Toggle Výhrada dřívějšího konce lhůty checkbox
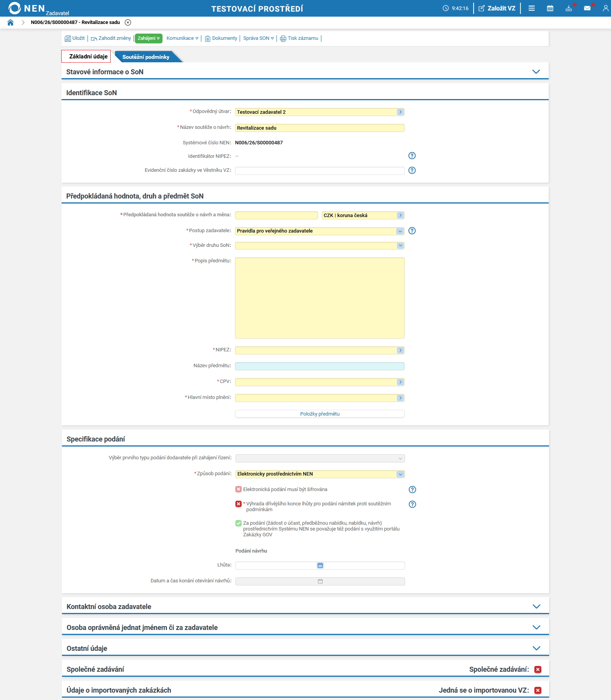This screenshot has width=611, height=700. [x=239, y=504]
